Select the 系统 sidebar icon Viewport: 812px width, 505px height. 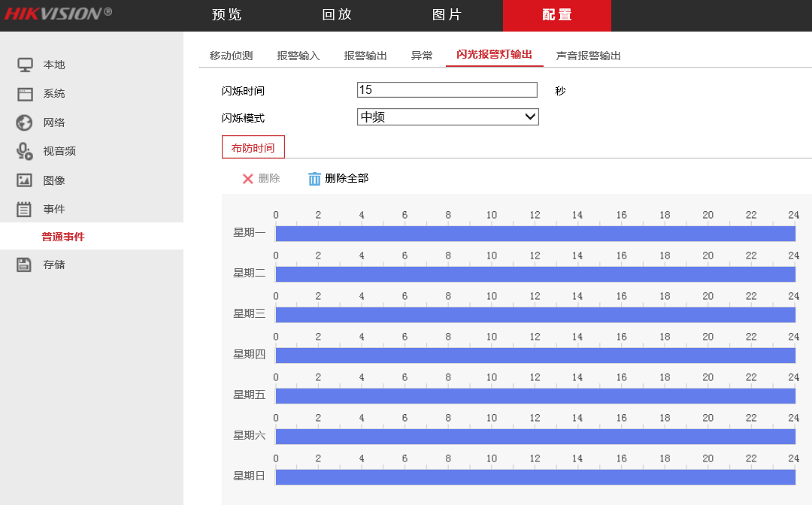point(24,93)
